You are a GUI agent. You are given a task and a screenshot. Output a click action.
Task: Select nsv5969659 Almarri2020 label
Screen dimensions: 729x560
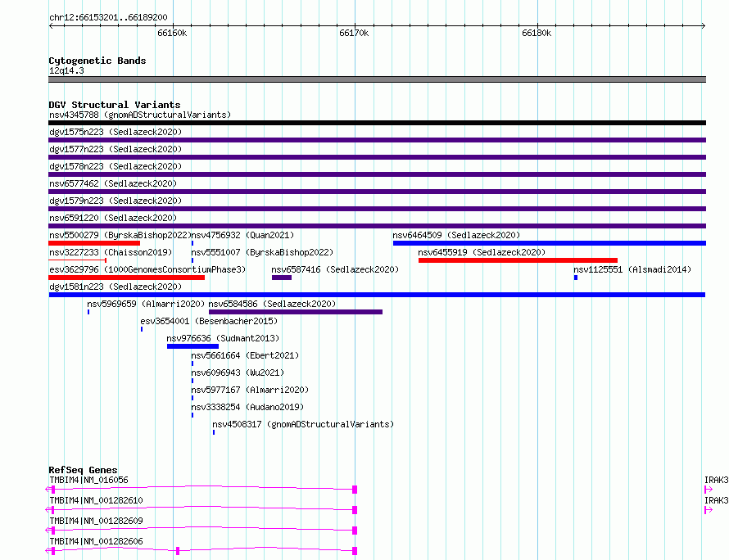146,304
